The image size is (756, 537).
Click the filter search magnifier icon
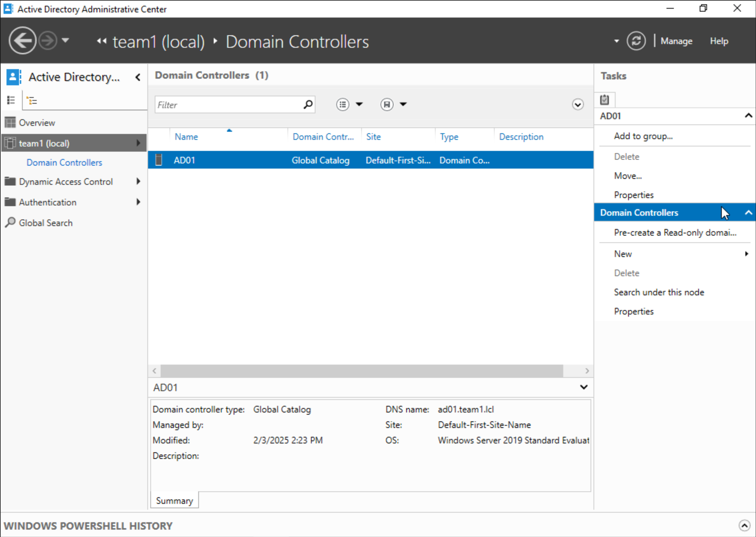tap(308, 105)
